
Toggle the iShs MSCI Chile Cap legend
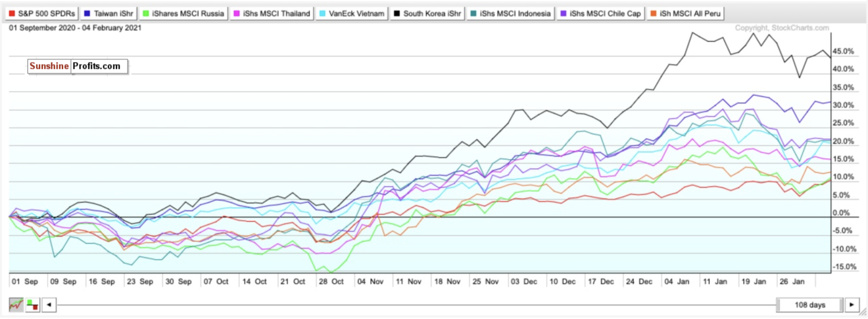point(601,14)
